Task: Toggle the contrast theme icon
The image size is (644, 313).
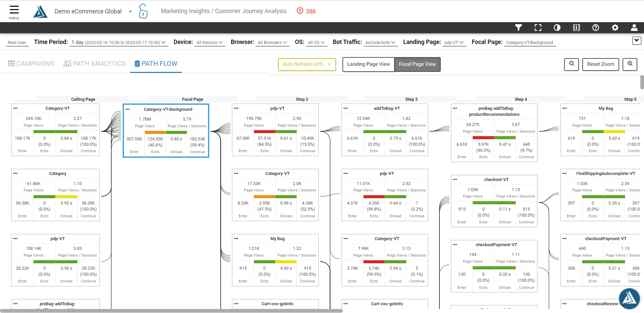Action: click(x=557, y=28)
